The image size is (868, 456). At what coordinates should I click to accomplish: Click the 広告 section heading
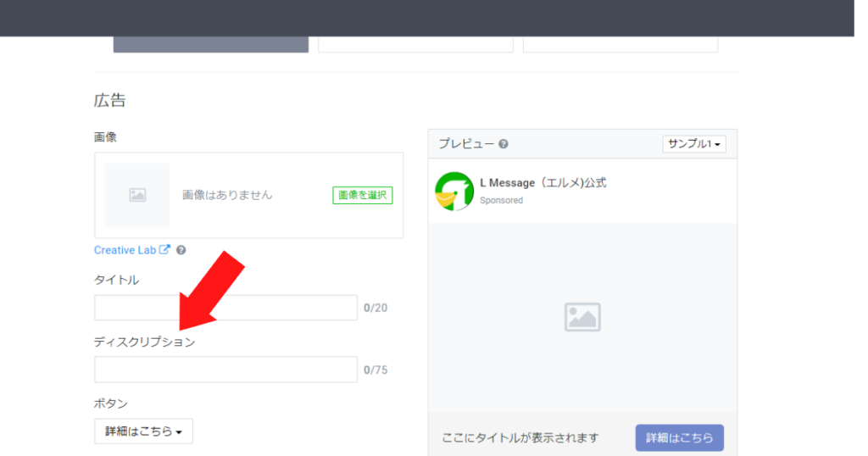[110, 100]
